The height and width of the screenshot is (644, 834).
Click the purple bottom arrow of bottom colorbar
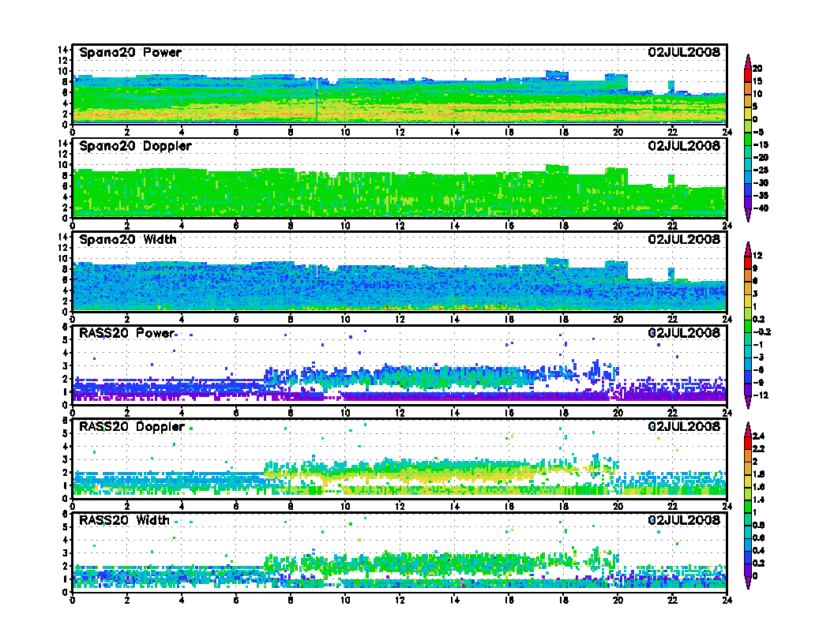click(x=748, y=583)
